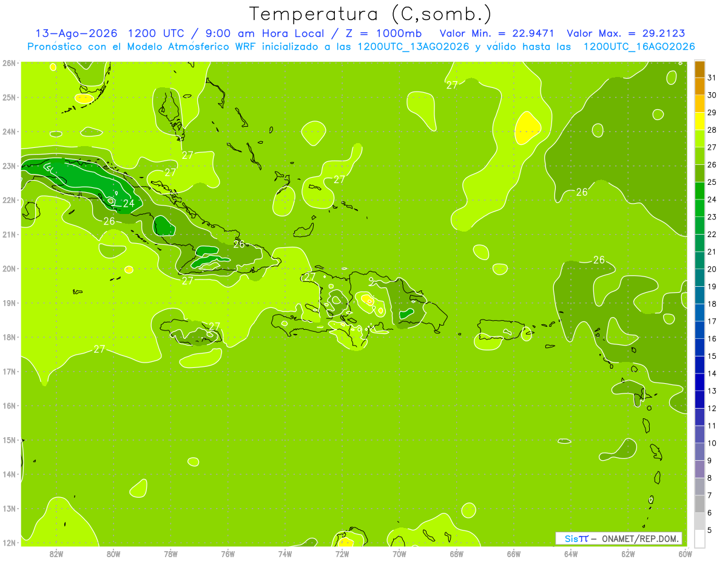Click the 80W longitude axis label
The image size is (728, 562).
[113, 554]
